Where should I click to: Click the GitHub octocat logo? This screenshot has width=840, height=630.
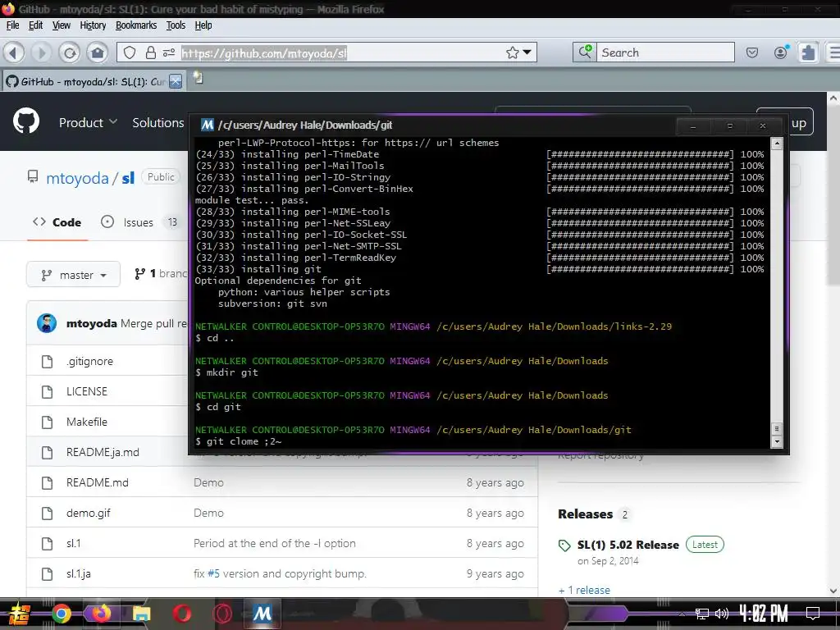pos(26,121)
